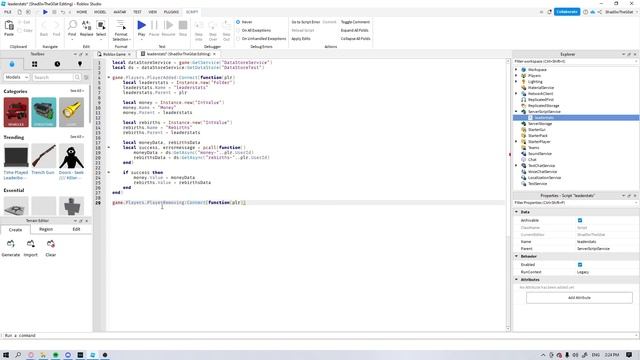Expand the Workspace tree node arrow
This screenshot has width=640, height=360.
516,70
